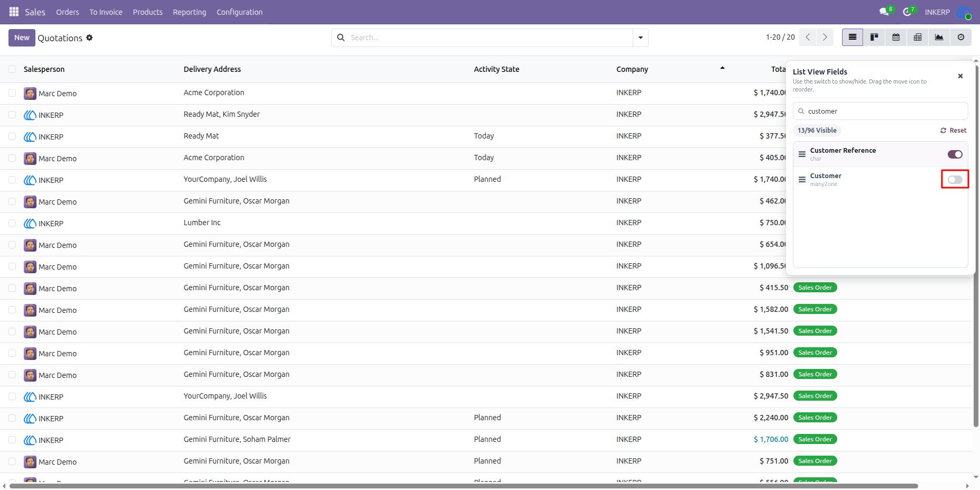Close the List View Fields panel
The height and width of the screenshot is (490, 980).
tap(960, 76)
